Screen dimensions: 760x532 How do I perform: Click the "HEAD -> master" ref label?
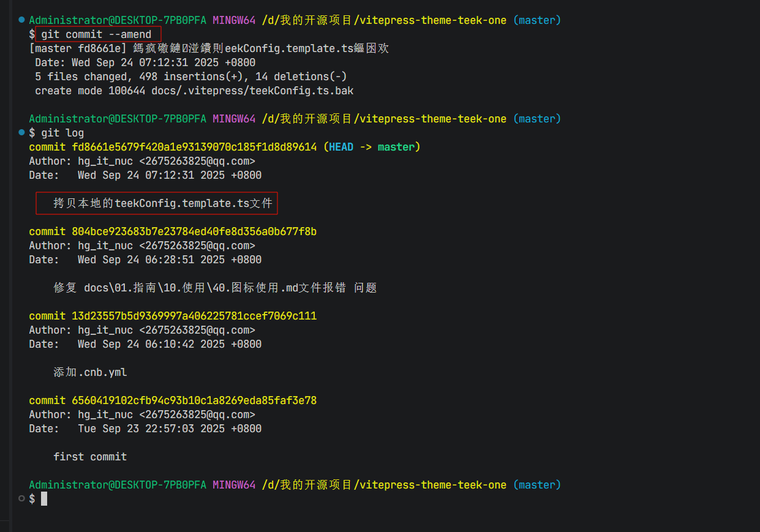coord(372,147)
